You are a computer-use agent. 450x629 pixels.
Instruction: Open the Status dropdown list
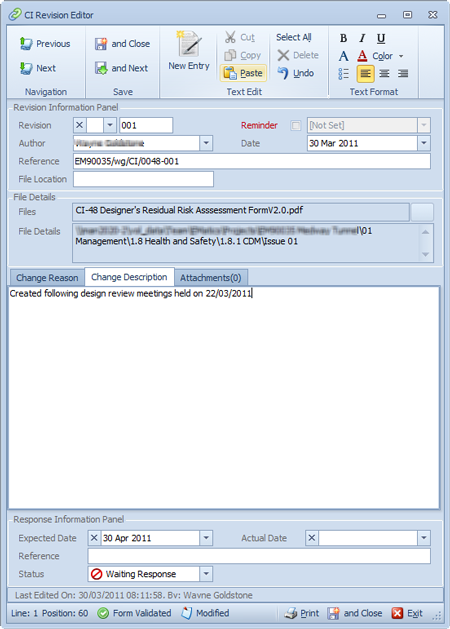[206, 574]
